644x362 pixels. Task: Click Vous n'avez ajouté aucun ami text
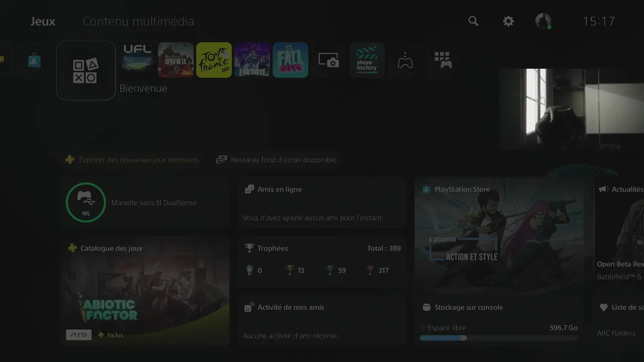click(x=313, y=218)
